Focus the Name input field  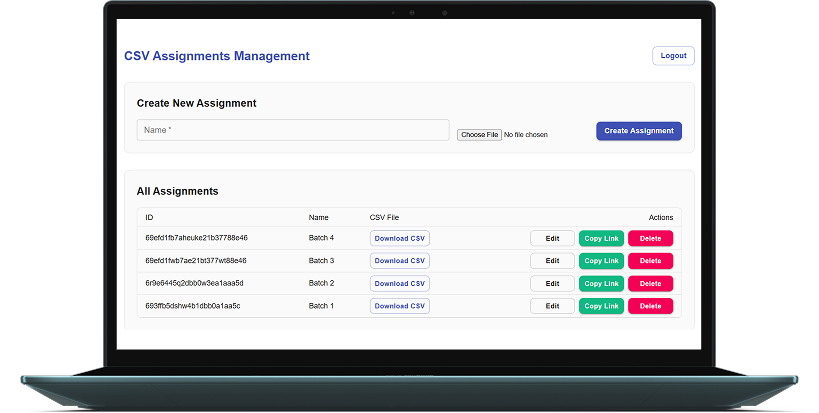coord(293,130)
